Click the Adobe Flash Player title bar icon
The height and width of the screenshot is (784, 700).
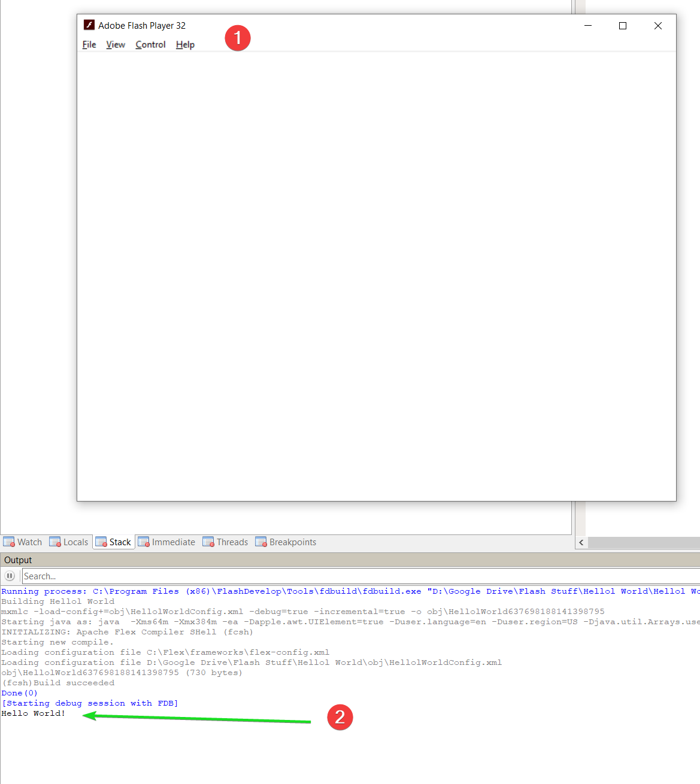89,25
